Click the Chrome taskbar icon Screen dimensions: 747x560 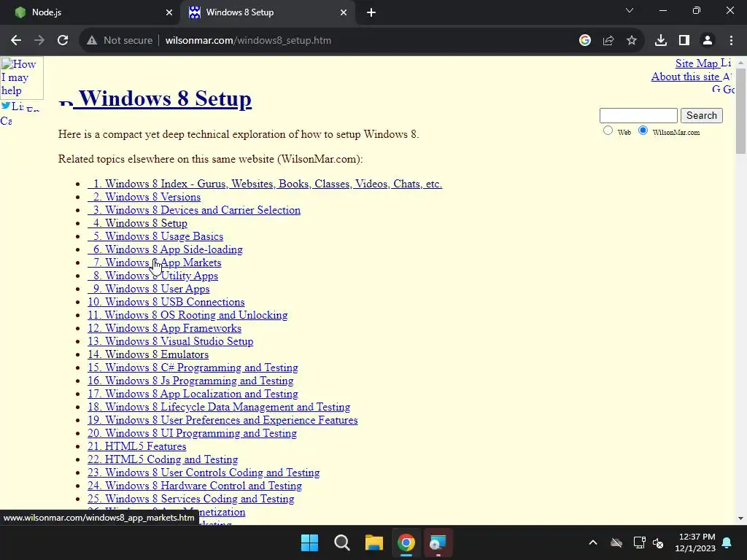406,542
